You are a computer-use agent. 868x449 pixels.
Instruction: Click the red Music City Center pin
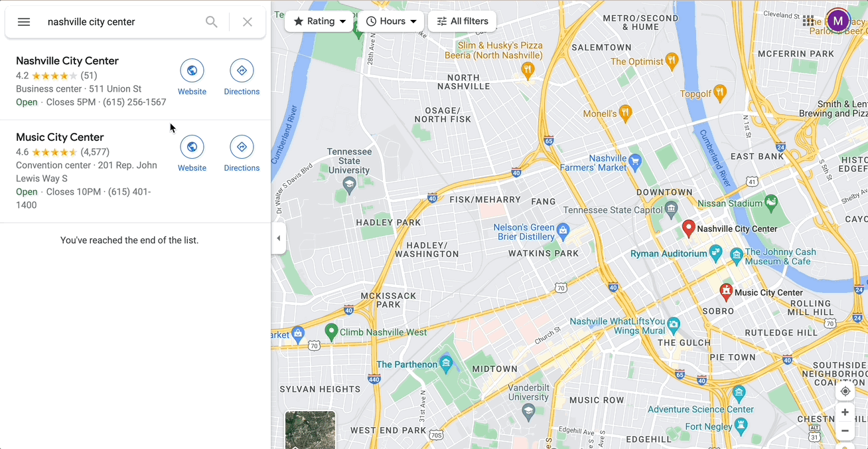(726, 292)
